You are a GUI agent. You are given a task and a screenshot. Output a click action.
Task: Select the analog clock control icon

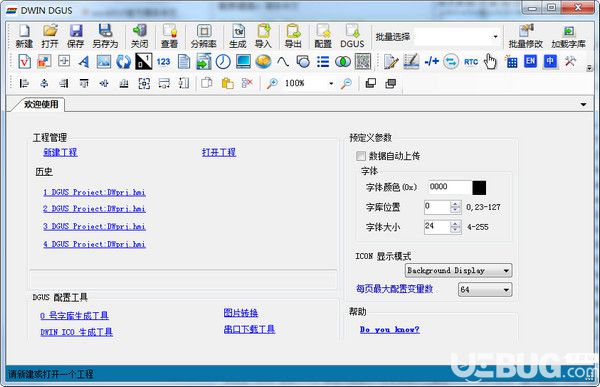click(223, 62)
